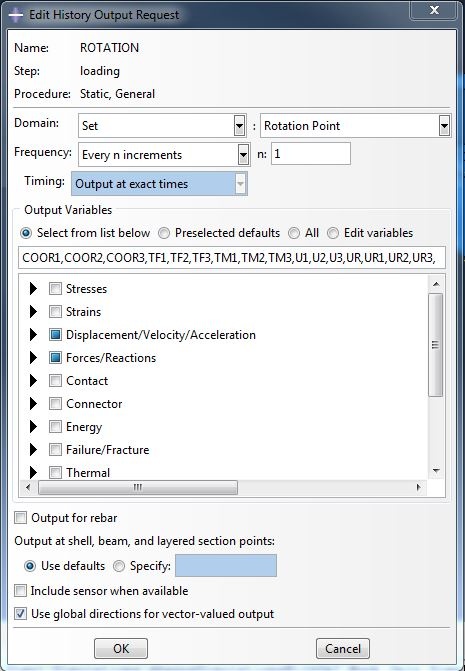The width and height of the screenshot is (465, 671).
Task: Enable the Contact output checkbox
Action: 55,381
